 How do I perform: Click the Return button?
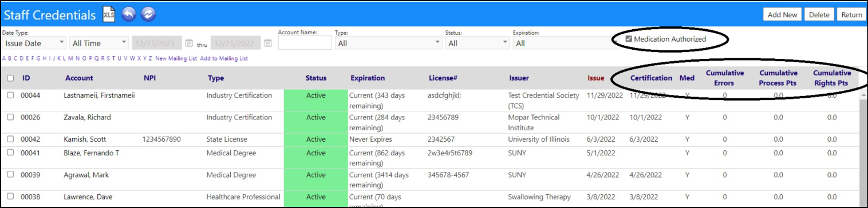(x=851, y=15)
